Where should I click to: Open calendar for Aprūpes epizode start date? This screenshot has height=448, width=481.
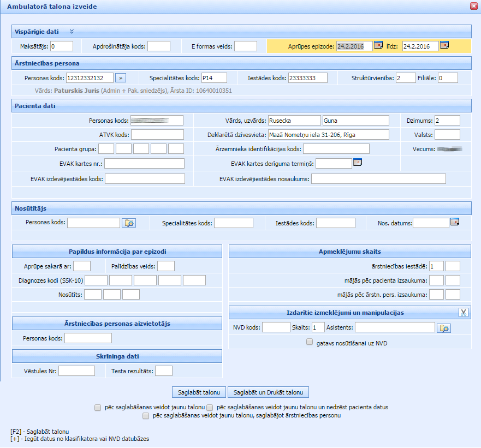pos(378,45)
